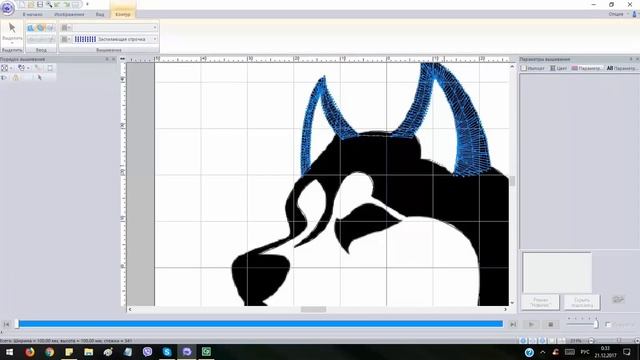Click the Undo arrow in quick access toolbar
Image resolution: width=640 pixels, height=360 pixels.
point(58,4)
